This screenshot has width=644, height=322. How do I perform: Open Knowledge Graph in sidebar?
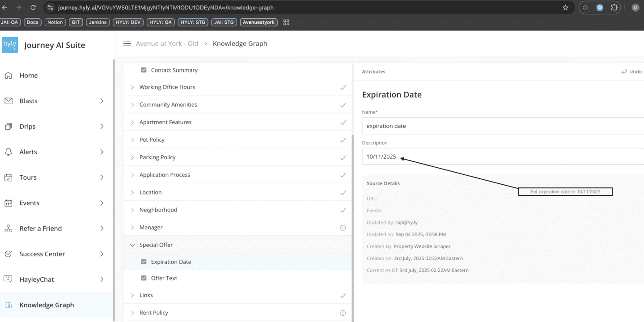pos(47,305)
